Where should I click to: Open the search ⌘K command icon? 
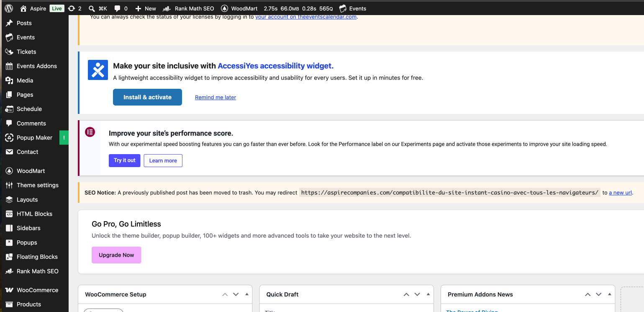(x=92, y=8)
